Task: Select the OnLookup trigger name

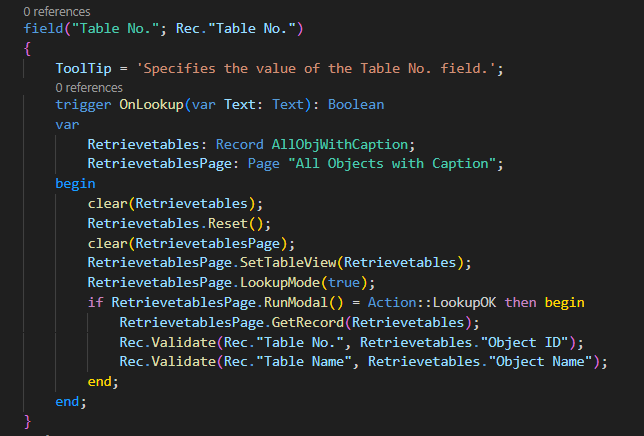Action: 151,104
